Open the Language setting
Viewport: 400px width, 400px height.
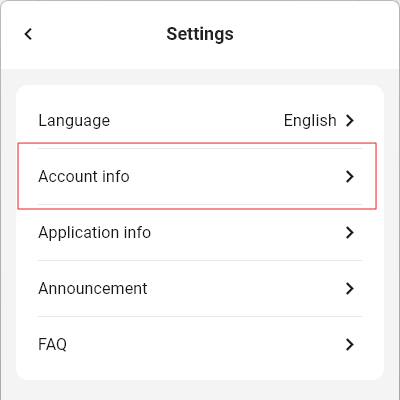200,120
